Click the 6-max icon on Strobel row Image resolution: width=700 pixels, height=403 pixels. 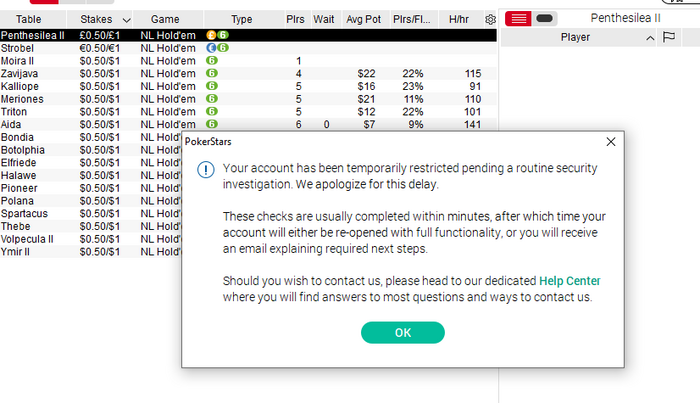223,47
